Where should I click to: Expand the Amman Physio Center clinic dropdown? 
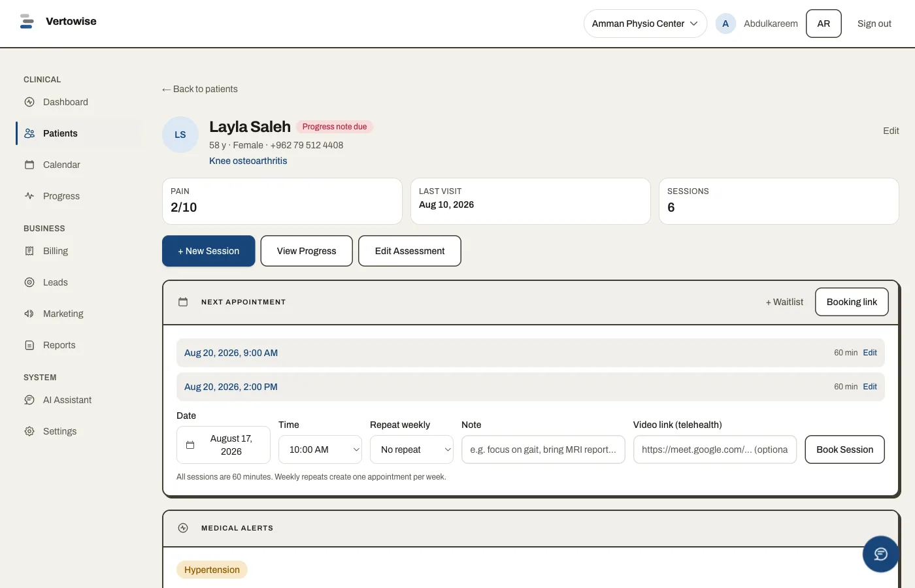tap(645, 24)
